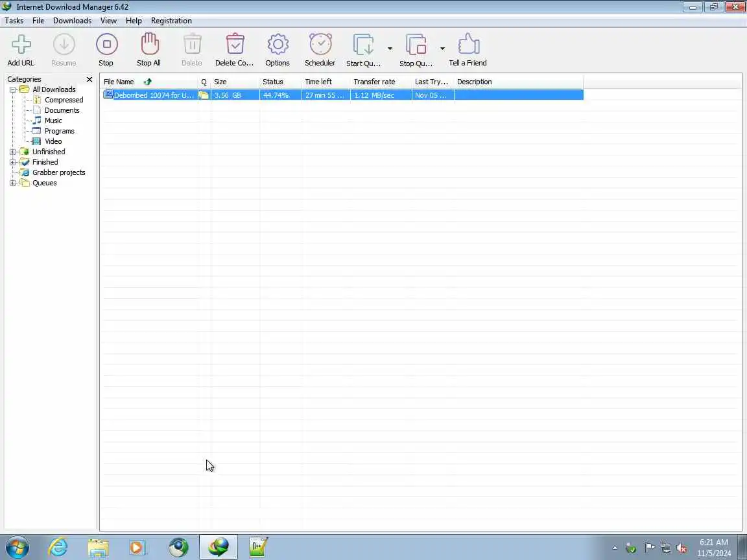Expand the Queues category node
The width and height of the screenshot is (747, 560).
(x=13, y=183)
